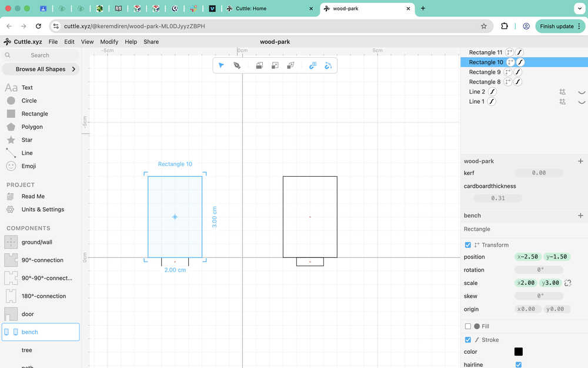588x368 pixels.
Task: Click the Finish update button
Action: [556, 26]
